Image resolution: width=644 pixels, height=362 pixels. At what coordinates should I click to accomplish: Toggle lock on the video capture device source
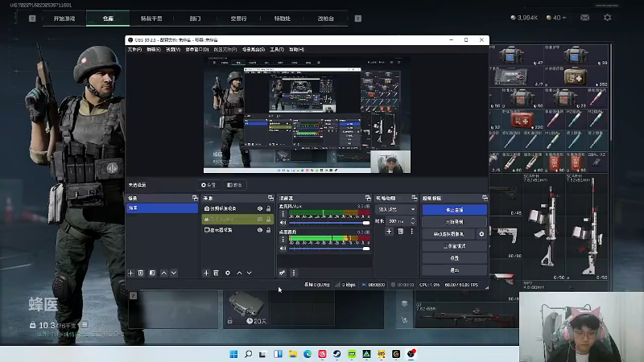coord(269,208)
